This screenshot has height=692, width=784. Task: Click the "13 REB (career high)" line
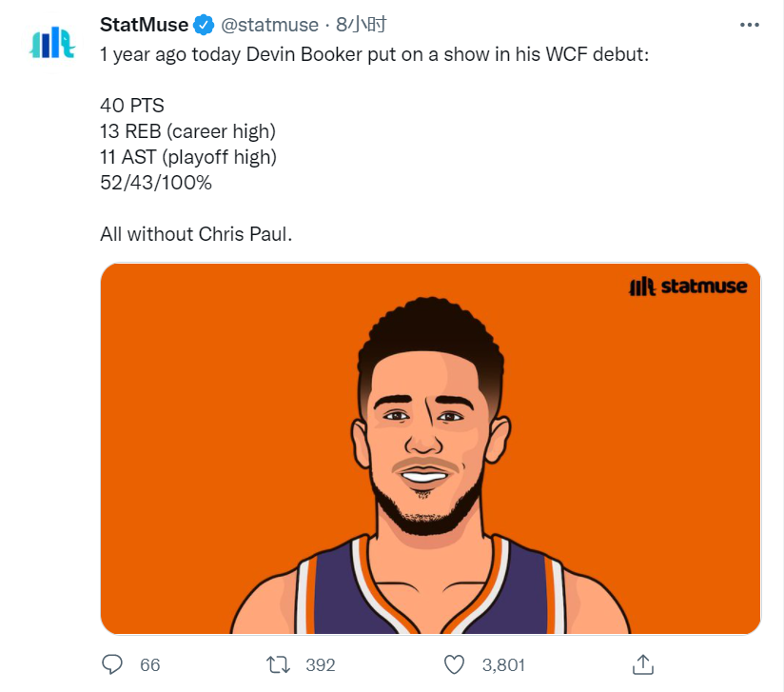[x=188, y=131]
